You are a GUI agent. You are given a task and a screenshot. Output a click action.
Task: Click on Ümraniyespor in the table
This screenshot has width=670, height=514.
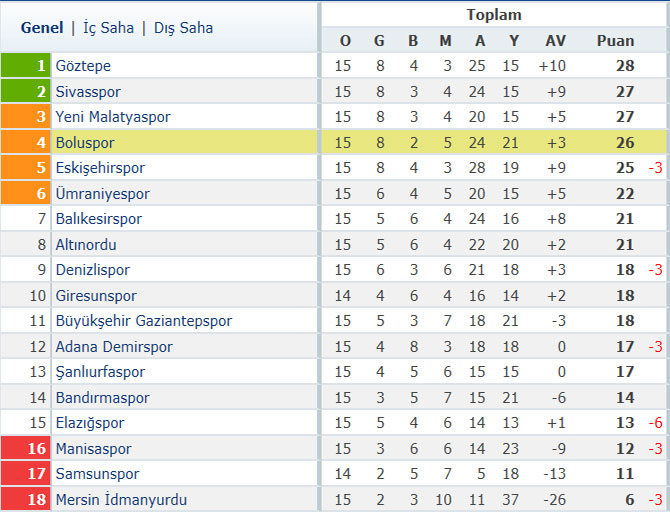(103, 194)
